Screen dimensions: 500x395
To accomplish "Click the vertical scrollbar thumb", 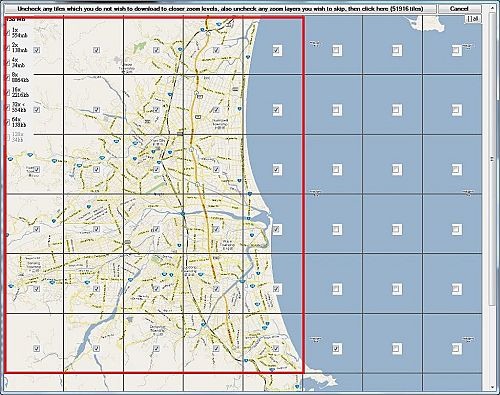I will 492,160.
